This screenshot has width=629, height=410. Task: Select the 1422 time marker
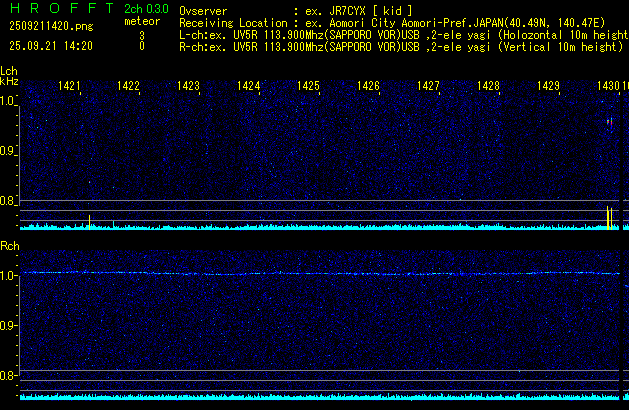coord(128,87)
